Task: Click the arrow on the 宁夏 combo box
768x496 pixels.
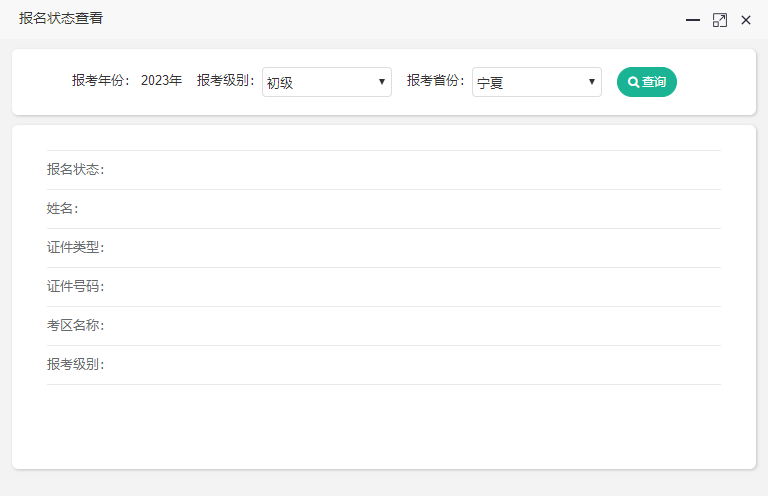Action: click(x=592, y=82)
